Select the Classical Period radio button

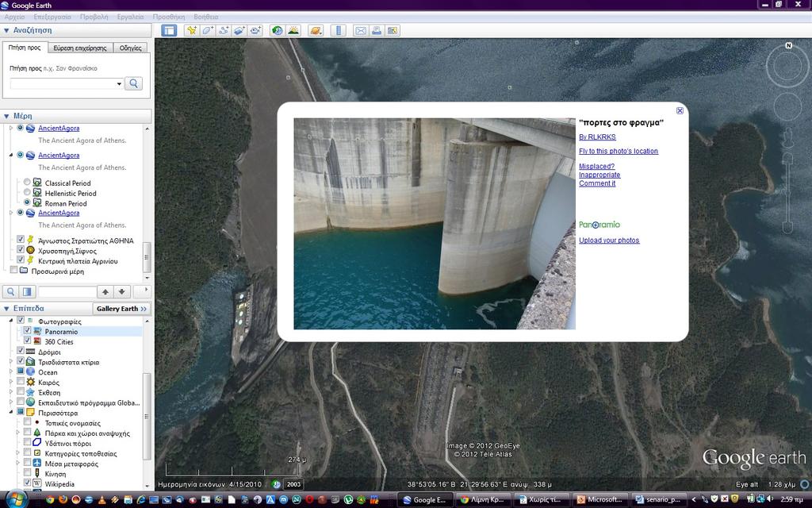click(x=27, y=183)
